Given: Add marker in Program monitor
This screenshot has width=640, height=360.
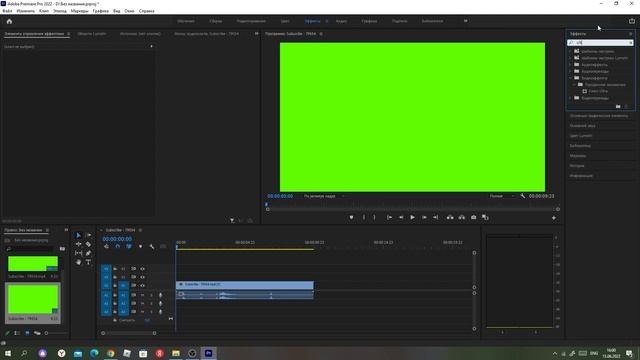Looking at the screenshot, I should coord(351,218).
